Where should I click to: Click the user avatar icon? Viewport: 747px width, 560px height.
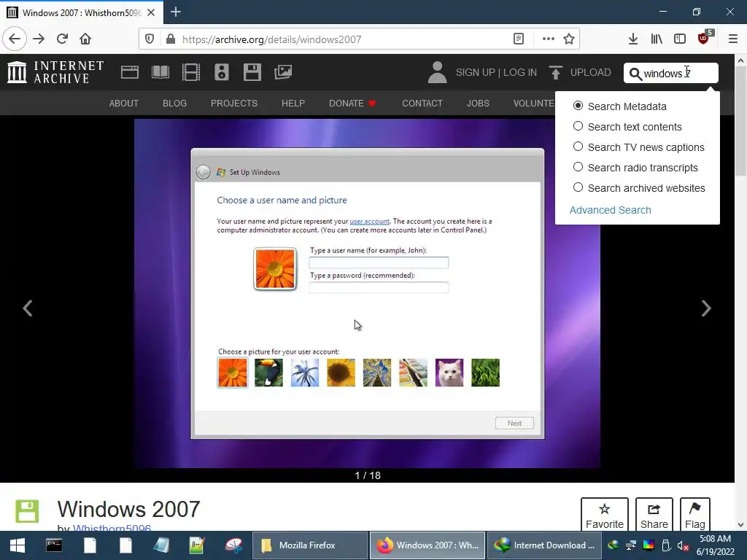pos(438,72)
